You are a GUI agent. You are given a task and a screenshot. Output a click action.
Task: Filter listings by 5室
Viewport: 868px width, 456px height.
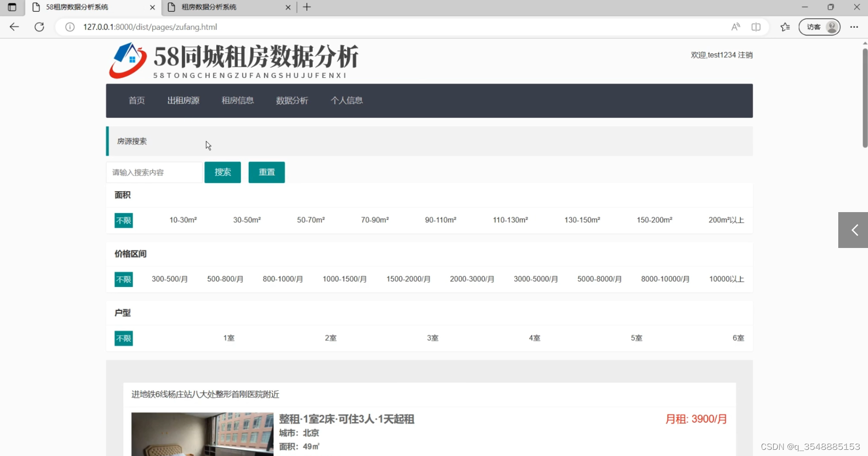coord(636,338)
